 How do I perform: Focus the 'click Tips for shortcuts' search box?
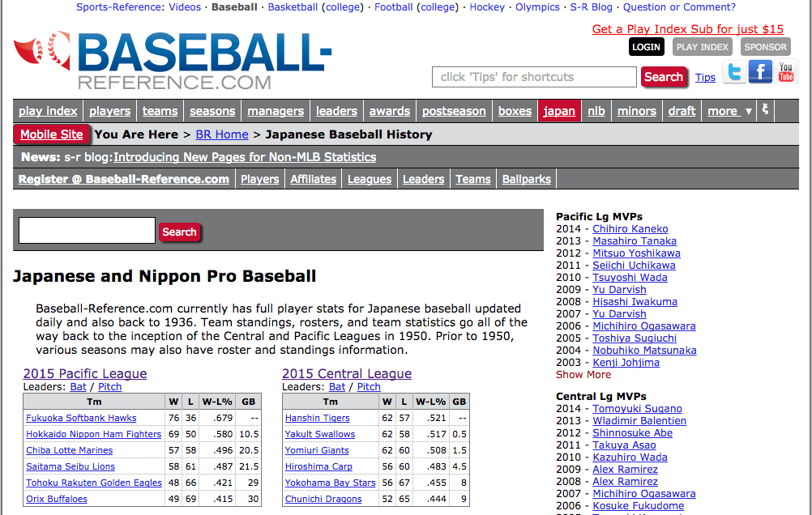click(x=534, y=77)
